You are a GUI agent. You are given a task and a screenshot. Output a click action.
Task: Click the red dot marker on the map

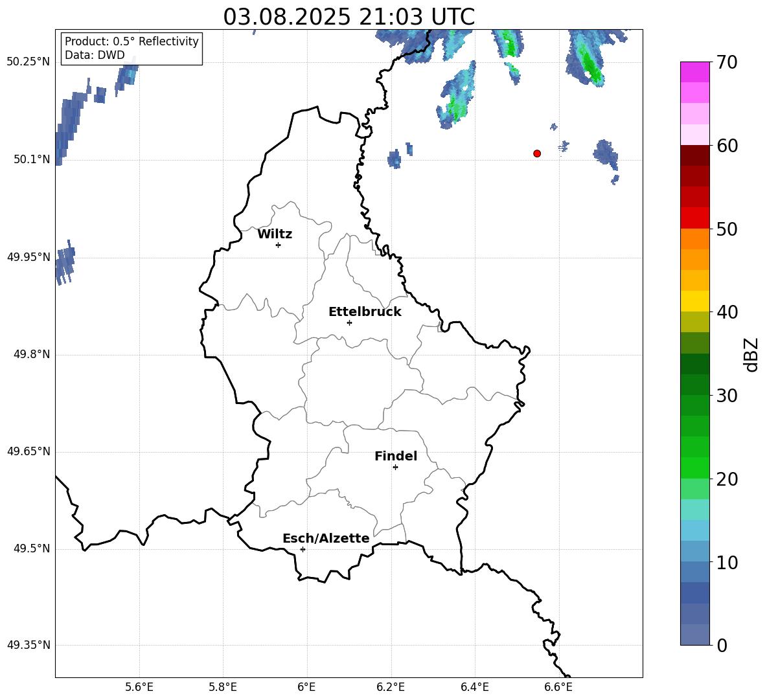(x=537, y=153)
